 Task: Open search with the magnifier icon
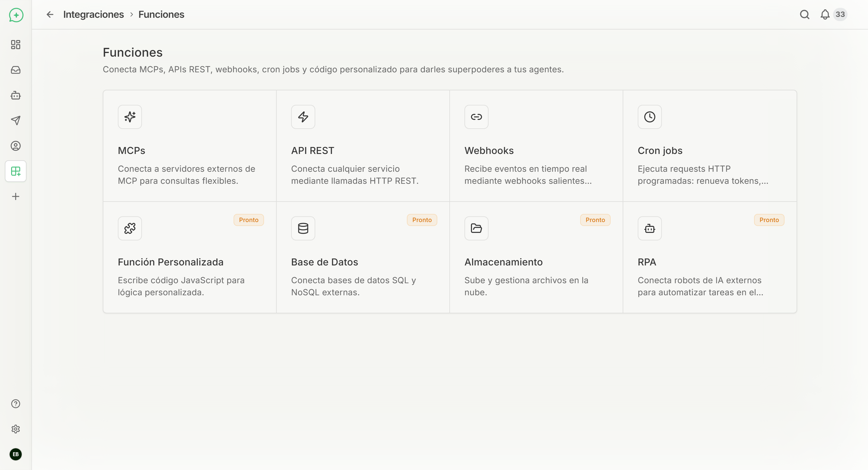click(805, 14)
